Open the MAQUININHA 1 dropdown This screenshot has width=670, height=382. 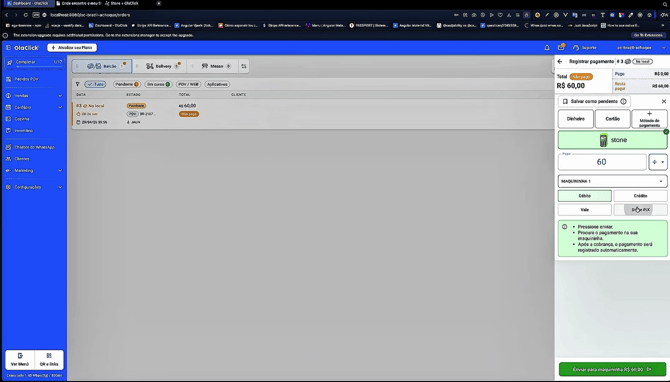(x=612, y=181)
